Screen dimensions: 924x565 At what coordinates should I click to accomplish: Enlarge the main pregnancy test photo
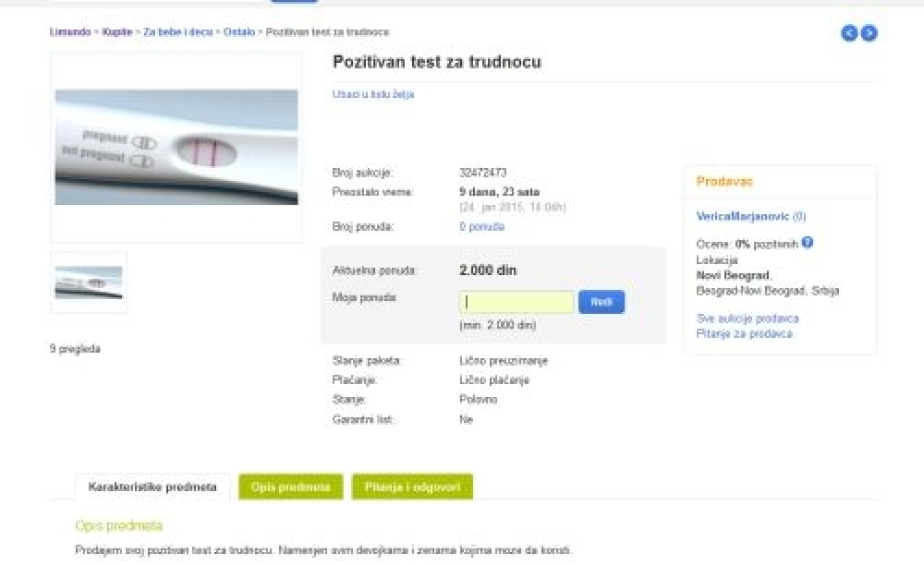coord(176,147)
